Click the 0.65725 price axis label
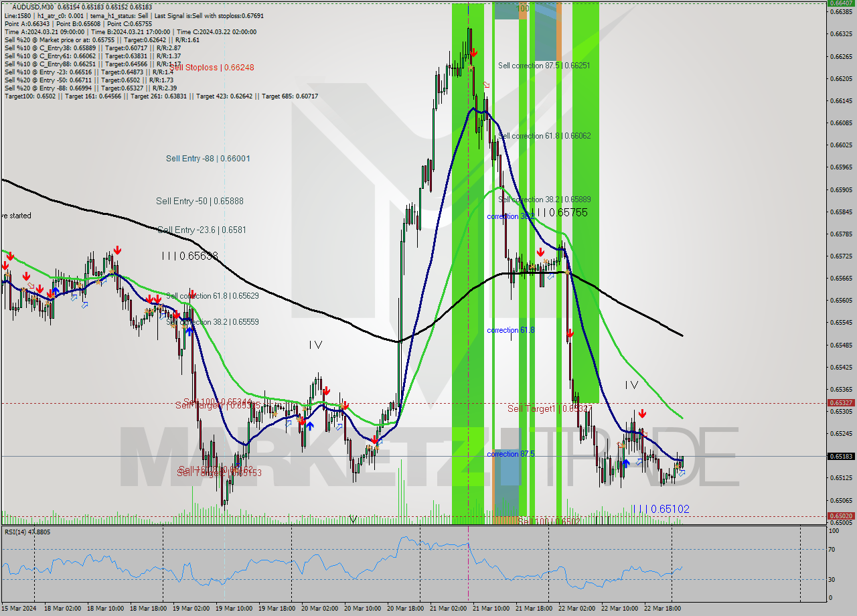 coord(841,256)
